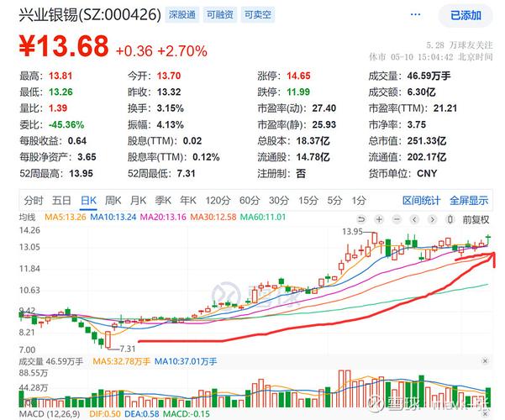Click 成交额 value 6.30亿

421,92
